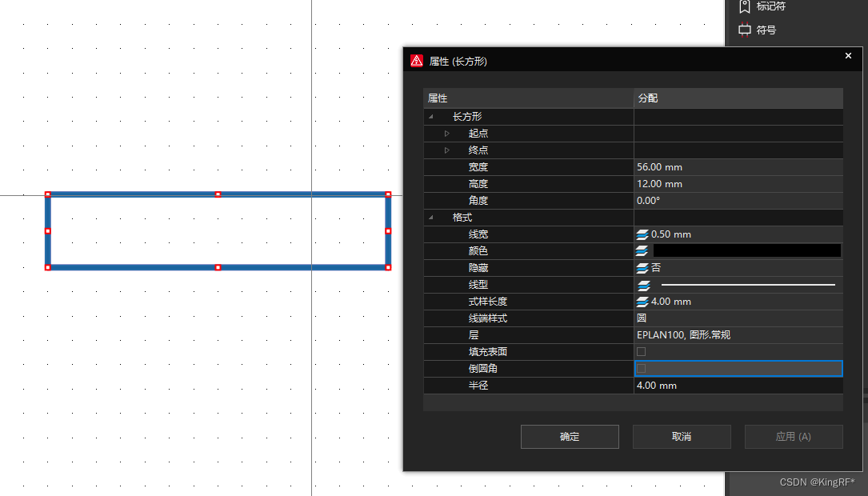Screen dimensions: 868x496
Task: Click the layer icon in the 线型 row
Action: coord(644,285)
